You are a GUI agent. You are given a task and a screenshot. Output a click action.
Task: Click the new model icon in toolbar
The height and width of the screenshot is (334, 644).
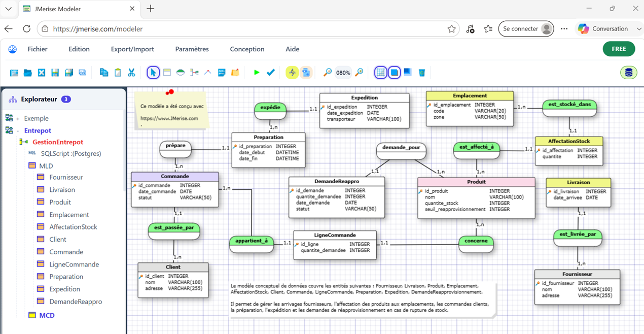pyautogui.click(x=14, y=73)
